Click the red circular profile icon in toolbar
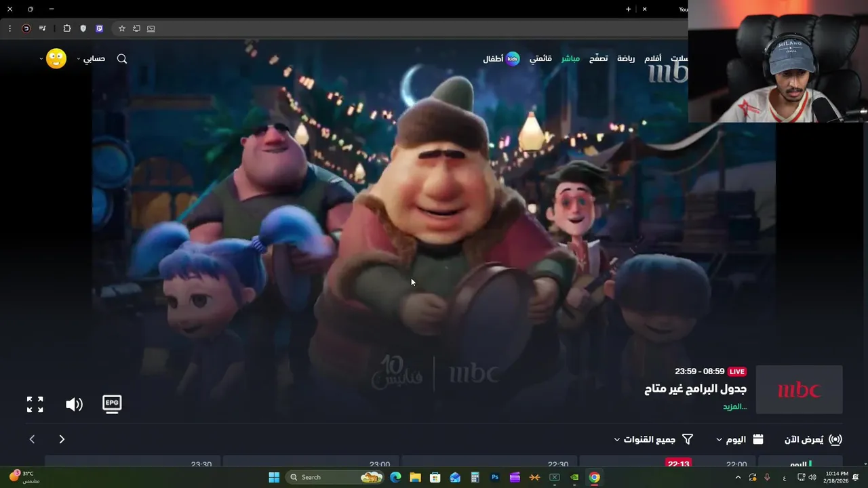This screenshot has height=488, width=868. tap(26, 28)
